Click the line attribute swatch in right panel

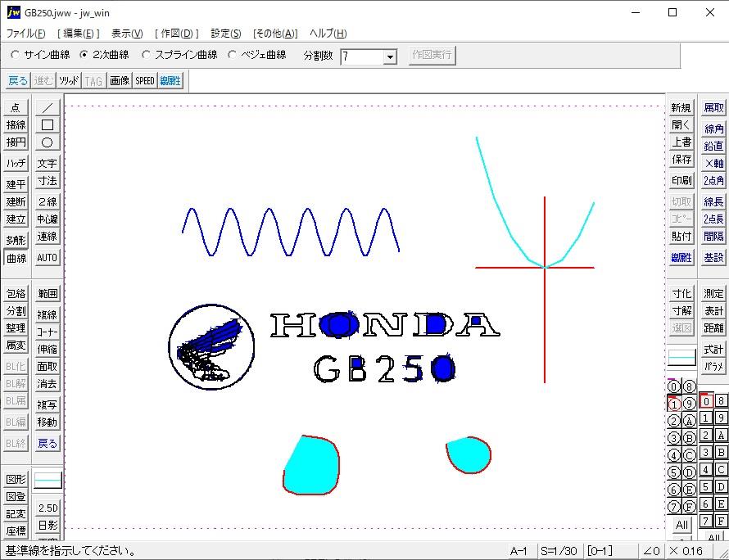[x=681, y=358]
